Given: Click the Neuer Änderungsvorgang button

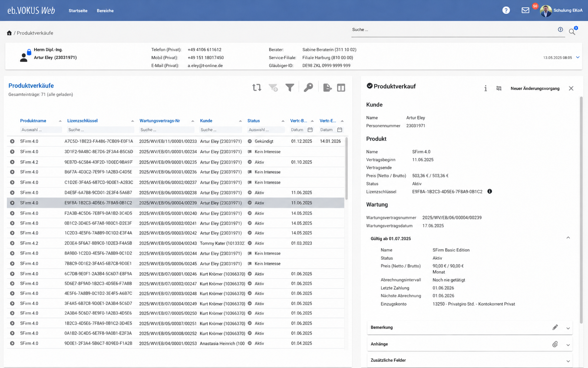Looking at the screenshot, I should [x=535, y=88].
